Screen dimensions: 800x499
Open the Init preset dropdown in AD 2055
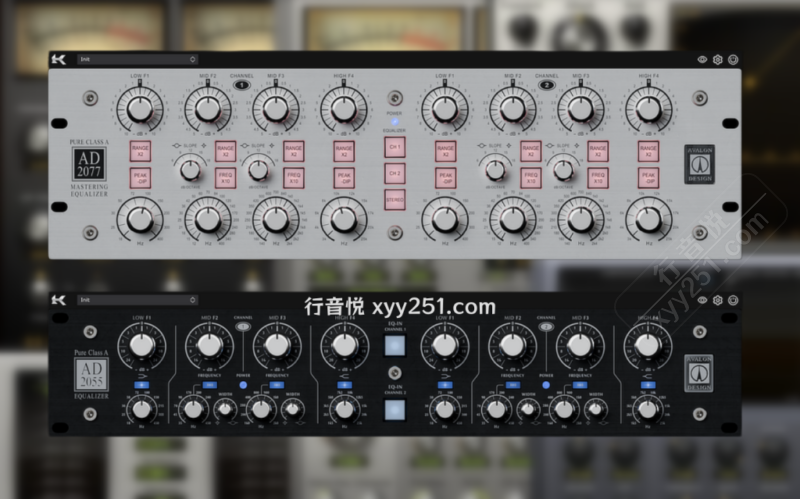(x=138, y=300)
